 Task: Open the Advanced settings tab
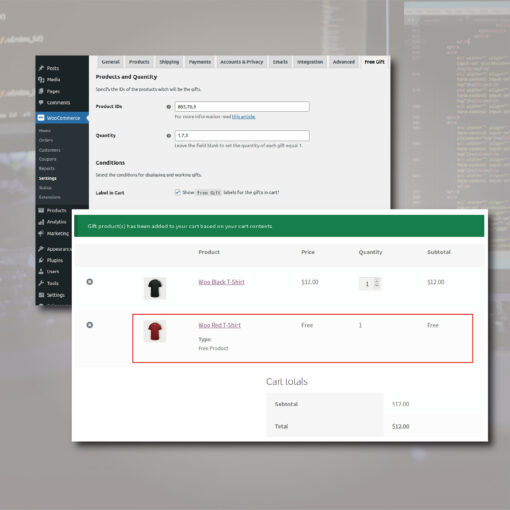point(344,62)
